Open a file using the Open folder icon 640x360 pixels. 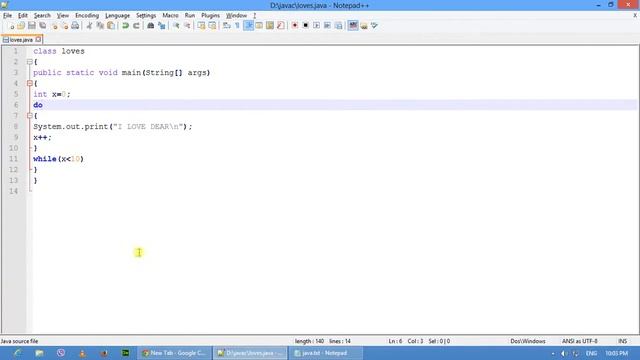click(21, 26)
